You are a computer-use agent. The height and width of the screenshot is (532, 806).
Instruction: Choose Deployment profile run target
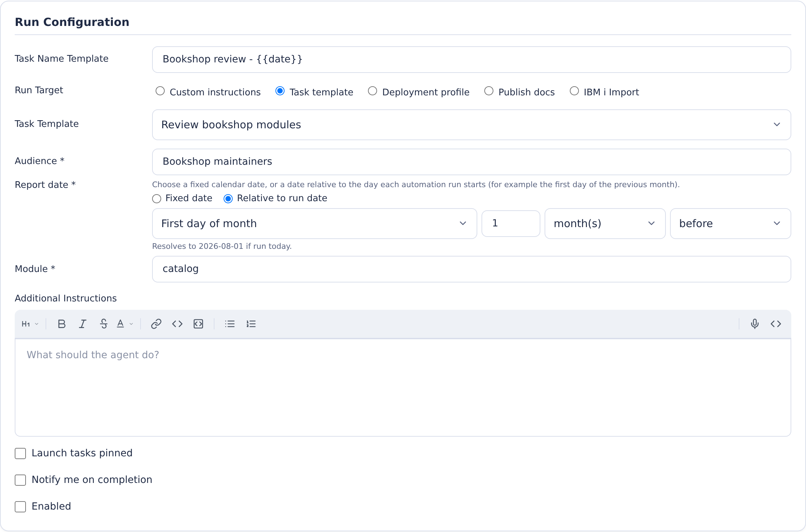pyautogui.click(x=373, y=91)
